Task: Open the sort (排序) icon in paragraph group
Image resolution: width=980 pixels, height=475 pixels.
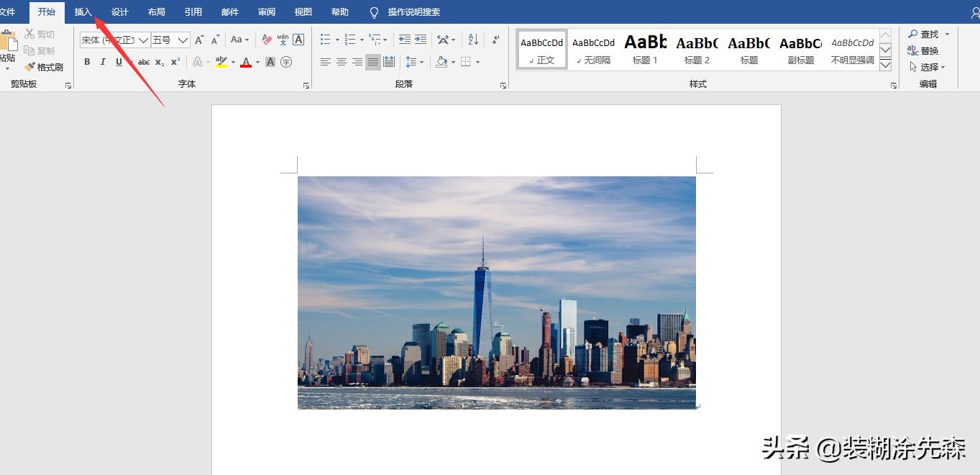Action: pos(472,40)
